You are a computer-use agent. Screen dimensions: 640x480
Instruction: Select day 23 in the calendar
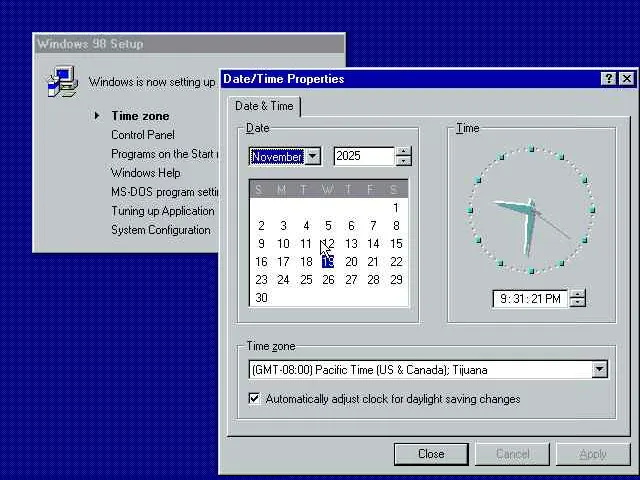coord(261,280)
